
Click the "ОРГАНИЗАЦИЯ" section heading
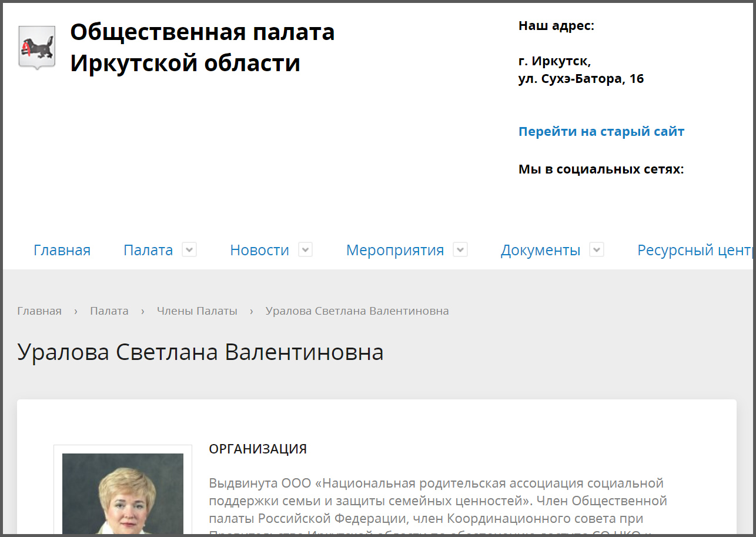(x=257, y=449)
